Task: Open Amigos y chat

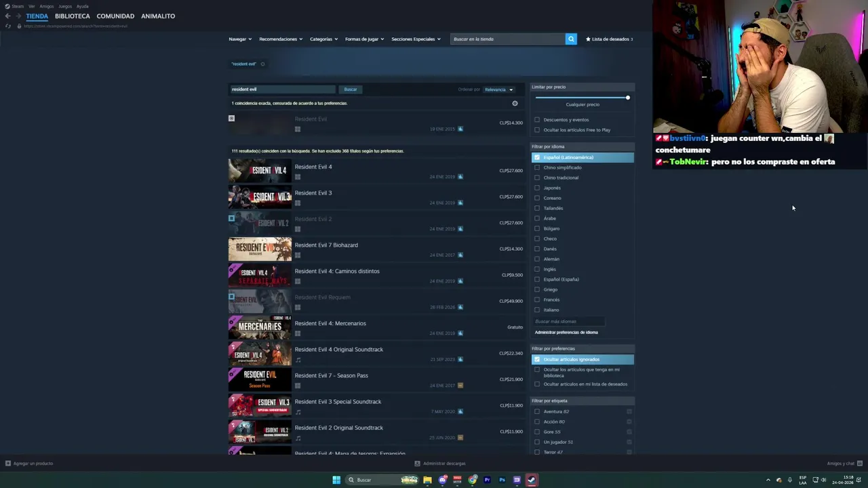Action: 844,464
